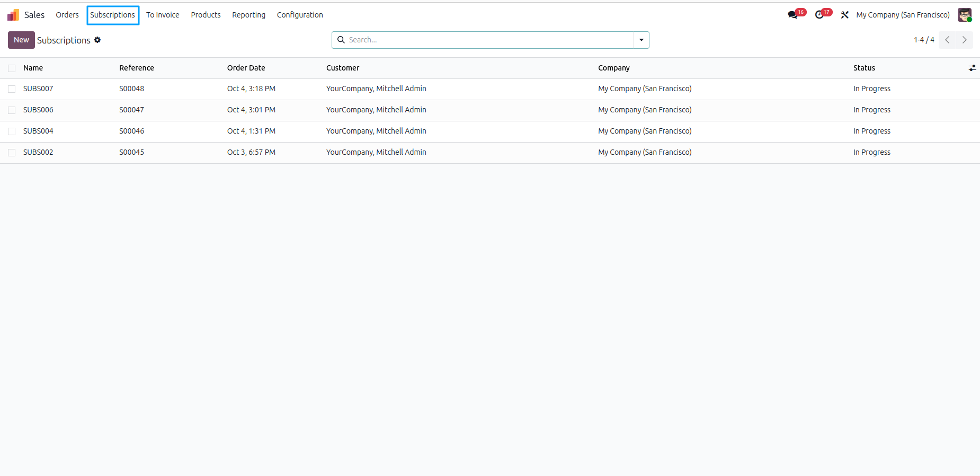
Task: Open the Subscriptions menu
Action: pos(112,15)
